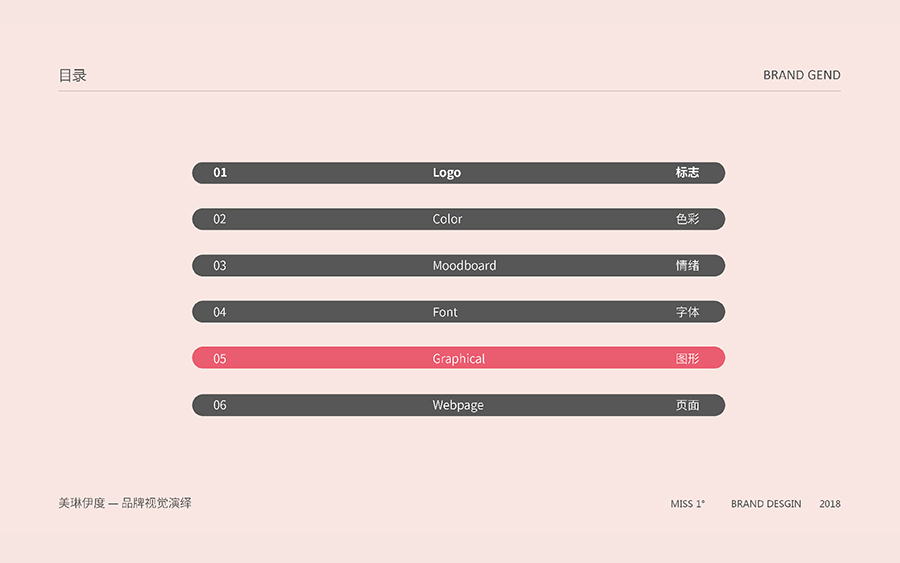Select the Font label in the list
This screenshot has height=563, width=900.
(445, 312)
